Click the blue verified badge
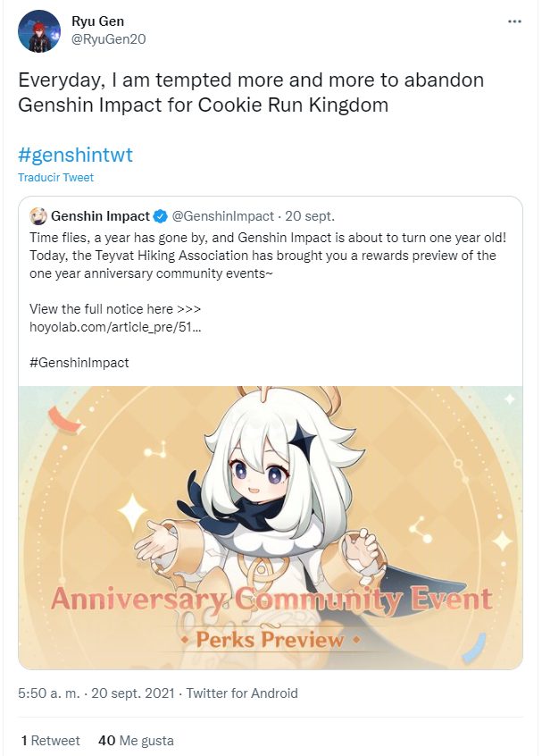Image resolution: width=542 pixels, height=756 pixels. click(160, 216)
